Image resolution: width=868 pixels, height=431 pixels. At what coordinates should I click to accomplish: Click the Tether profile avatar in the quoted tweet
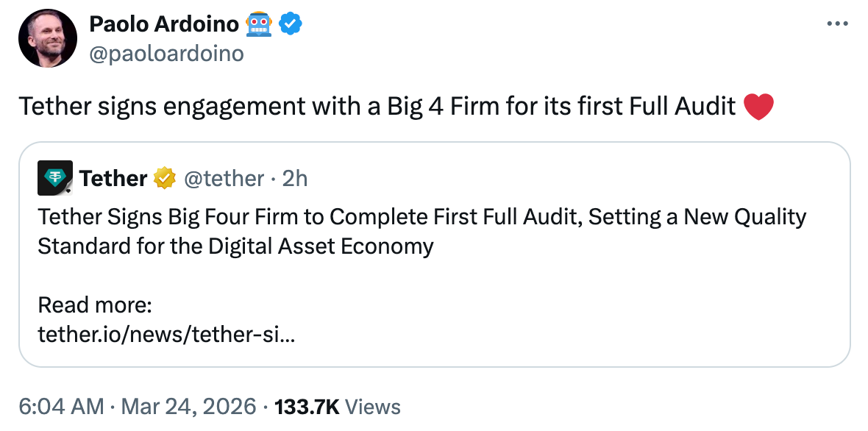point(54,177)
